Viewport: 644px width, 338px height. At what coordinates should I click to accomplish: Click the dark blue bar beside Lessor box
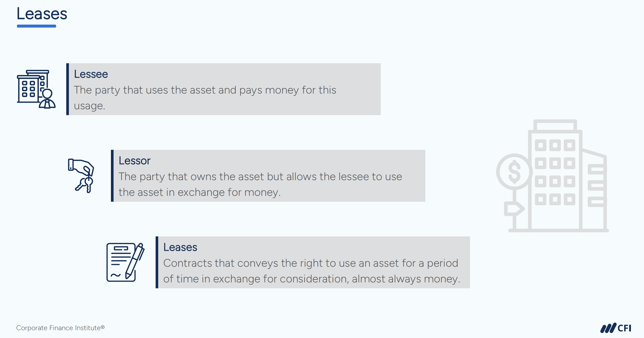pos(112,176)
